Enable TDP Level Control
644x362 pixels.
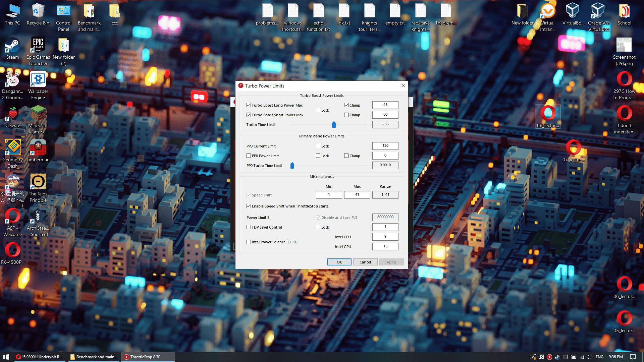[249, 227]
